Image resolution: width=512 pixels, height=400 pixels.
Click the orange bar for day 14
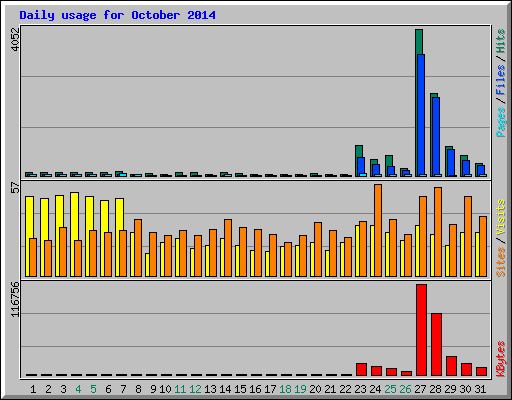(228, 248)
